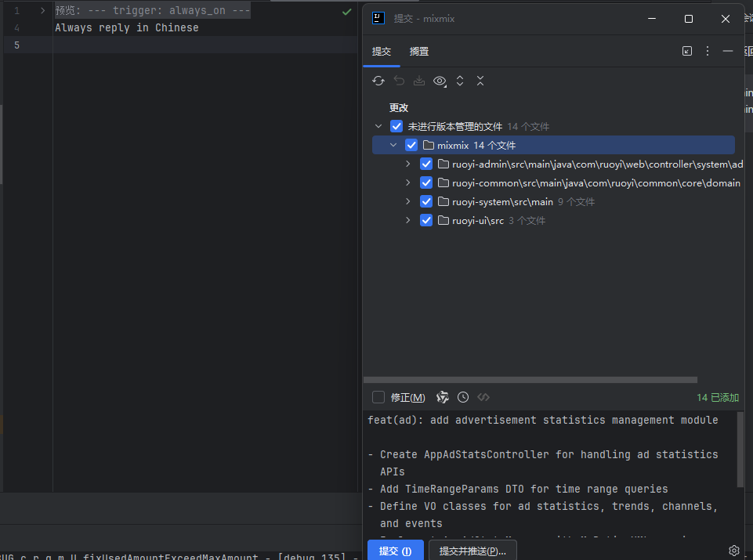
Task: Uncheck the ruoyi-common folder checkbox
Action: (x=426, y=182)
